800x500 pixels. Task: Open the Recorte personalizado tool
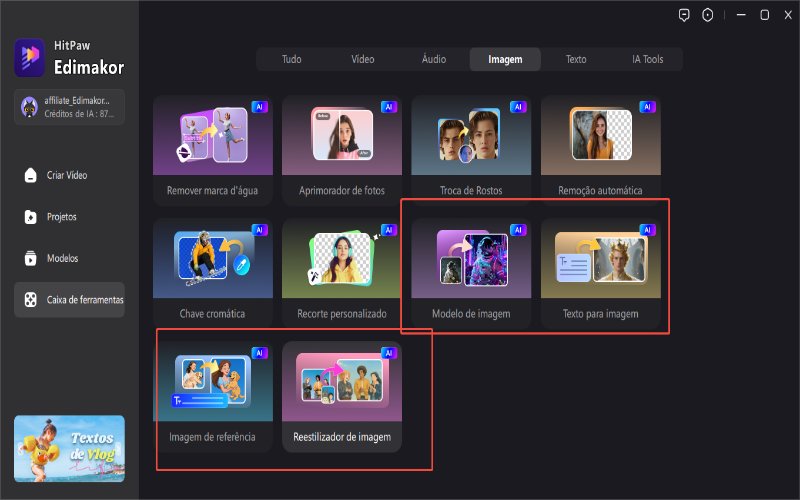(342, 273)
